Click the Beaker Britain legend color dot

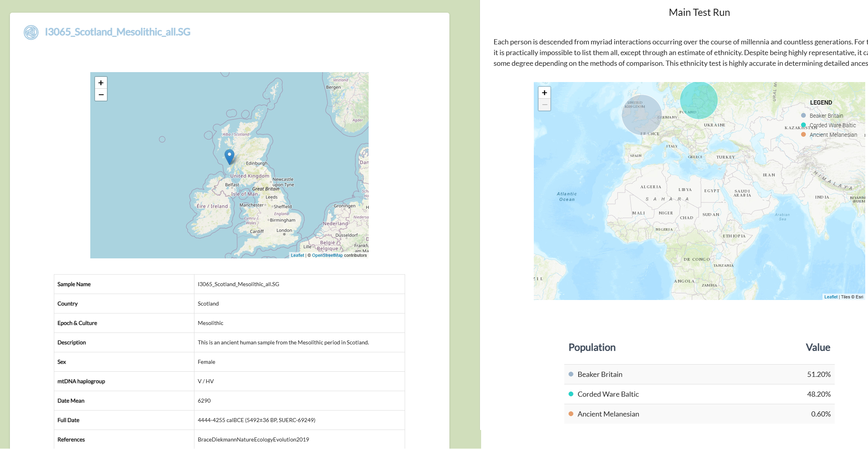pyautogui.click(x=803, y=116)
